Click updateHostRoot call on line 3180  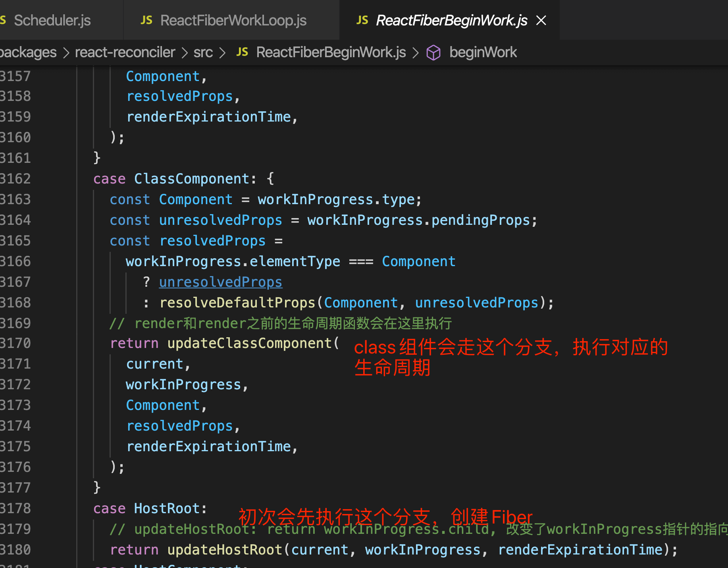[x=225, y=550]
